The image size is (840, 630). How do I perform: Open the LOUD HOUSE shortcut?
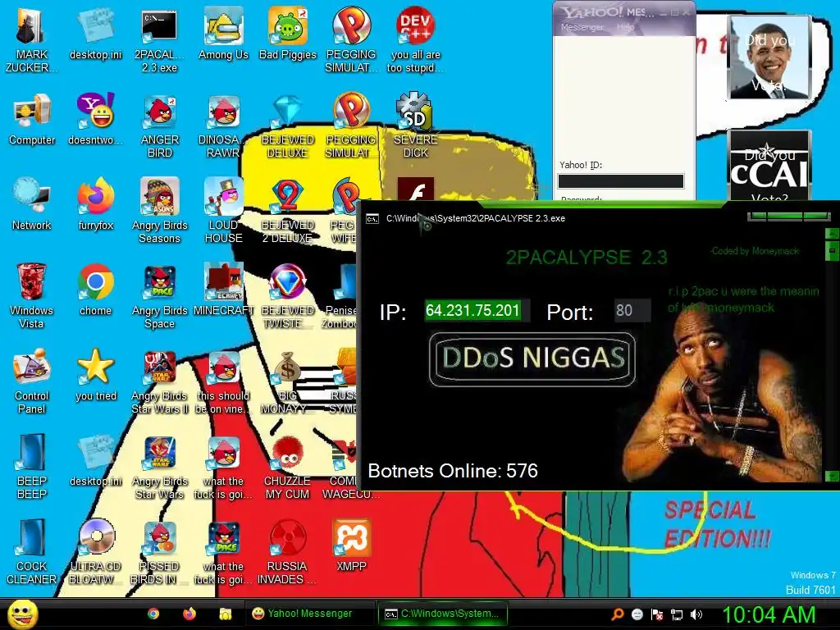pyautogui.click(x=223, y=211)
